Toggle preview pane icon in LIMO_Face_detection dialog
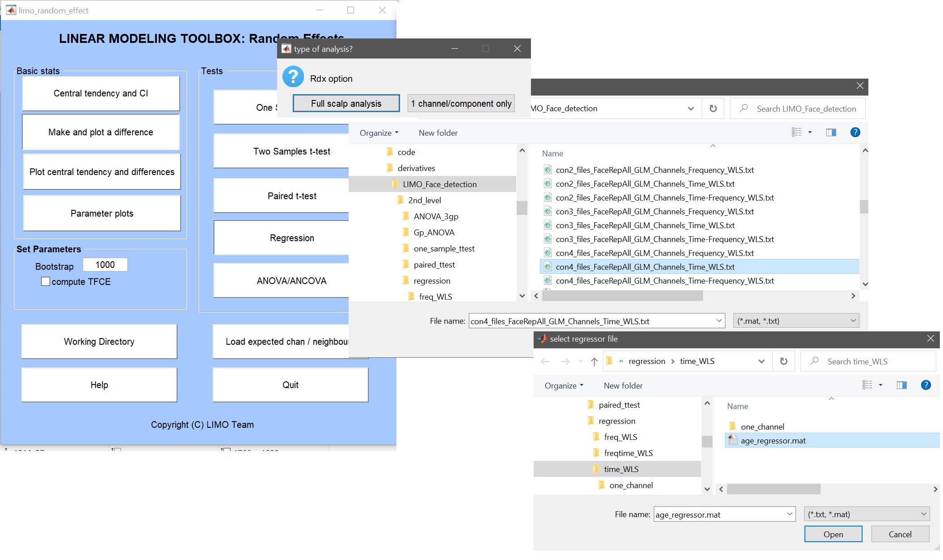943x560 pixels. [x=831, y=132]
